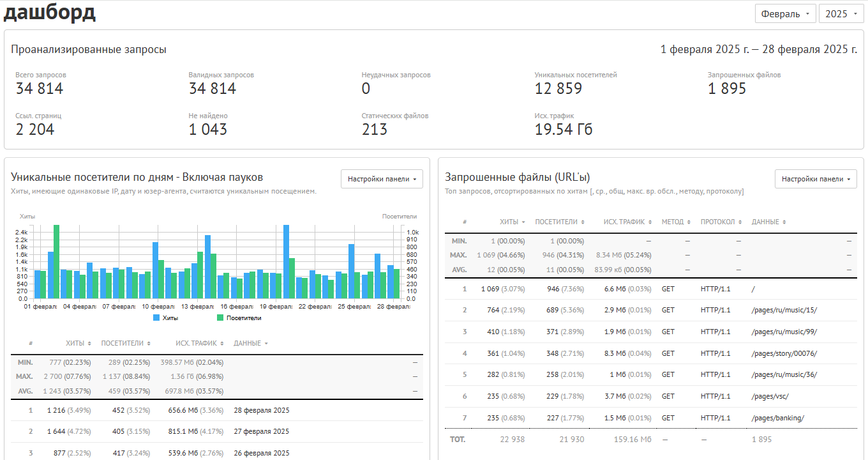Sort requested files by Данные column

pos(769,222)
